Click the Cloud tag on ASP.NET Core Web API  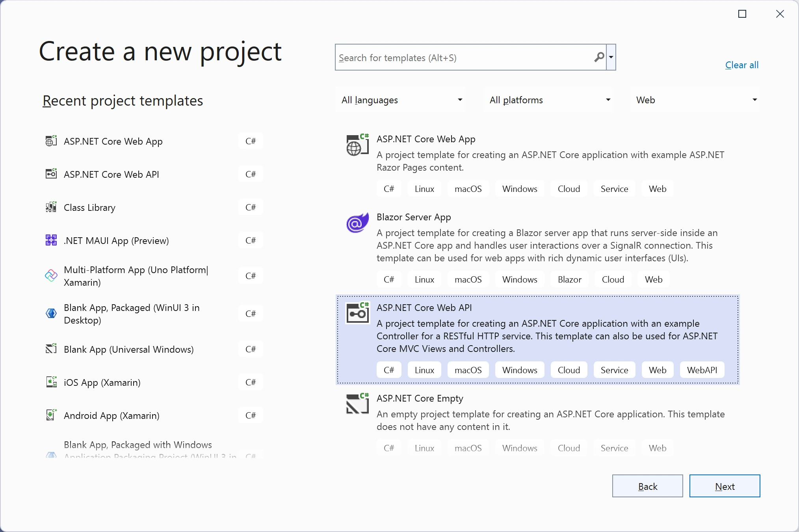click(569, 370)
